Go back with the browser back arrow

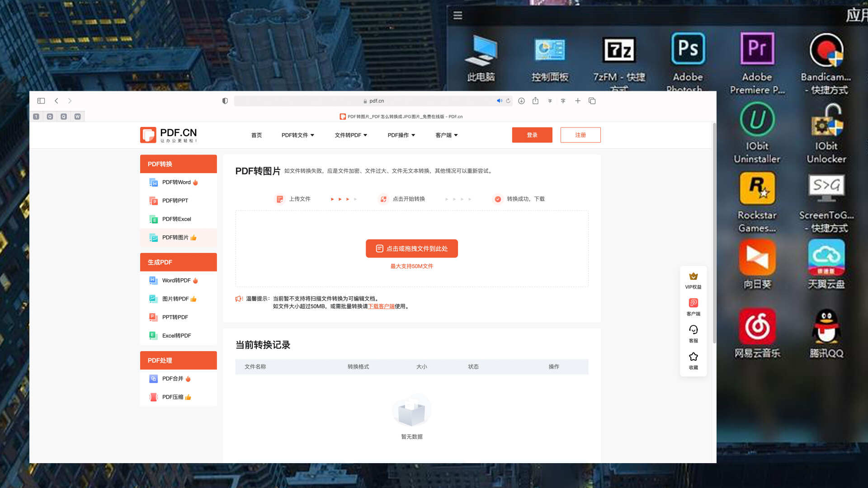click(x=57, y=101)
